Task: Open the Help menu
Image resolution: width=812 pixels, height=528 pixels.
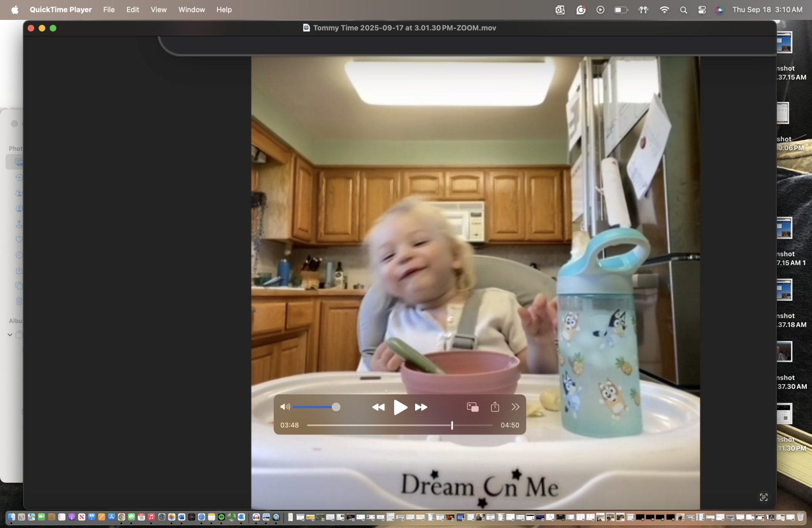Action: click(x=224, y=9)
